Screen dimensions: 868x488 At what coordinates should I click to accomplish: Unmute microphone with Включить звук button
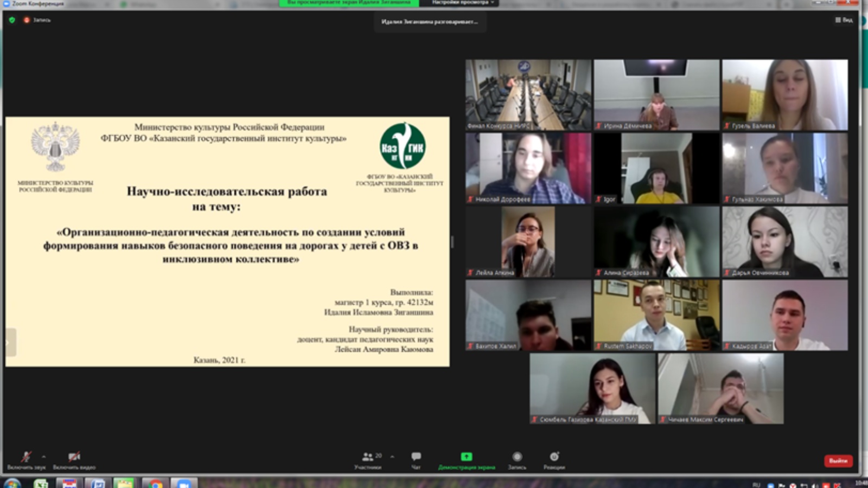26,459
